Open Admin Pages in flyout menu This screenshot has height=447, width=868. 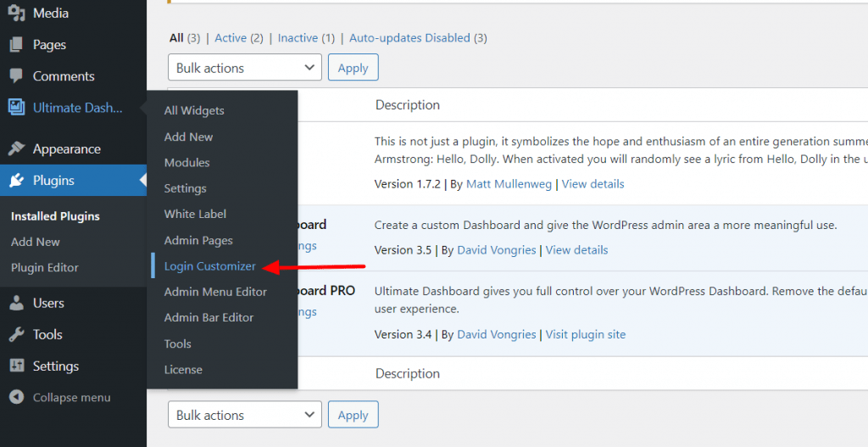(198, 240)
